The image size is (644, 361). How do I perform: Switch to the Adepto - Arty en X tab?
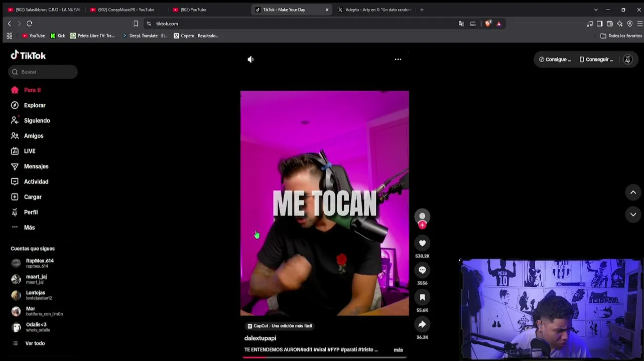point(374,10)
